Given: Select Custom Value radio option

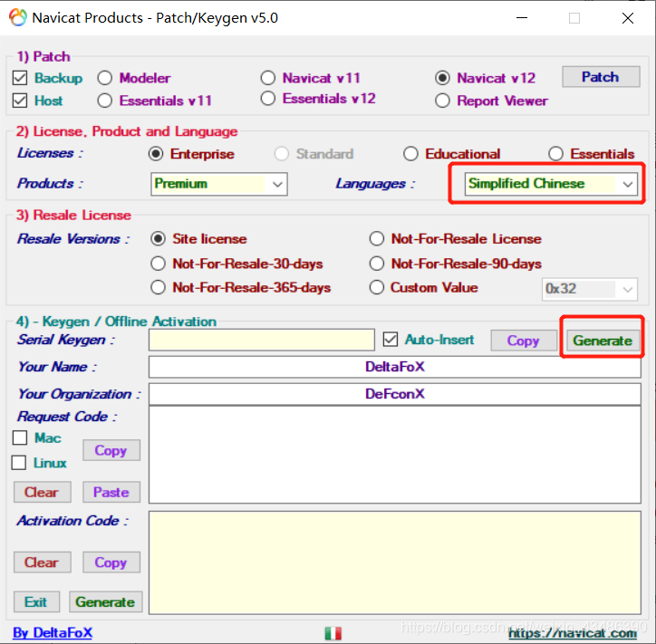Looking at the screenshot, I should click(x=377, y=288).
